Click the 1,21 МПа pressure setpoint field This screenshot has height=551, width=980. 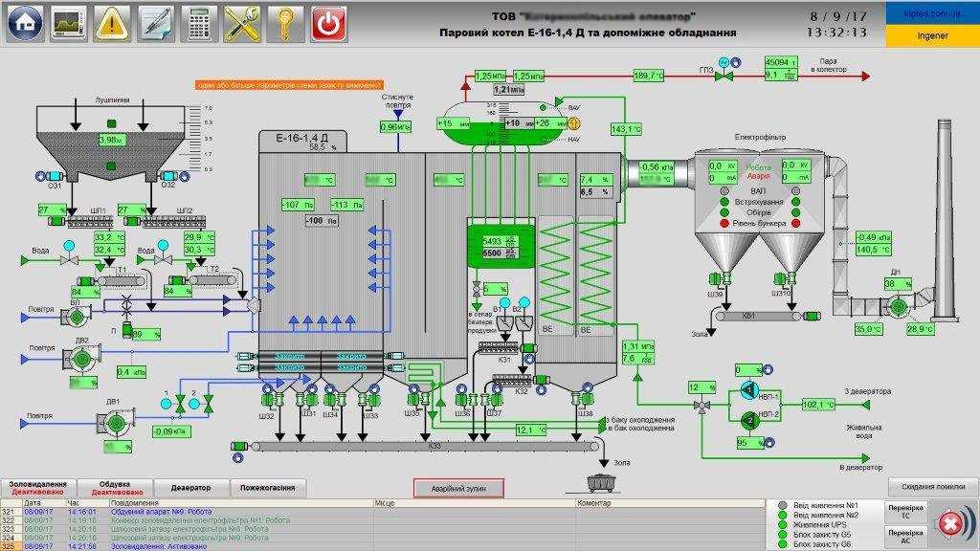[509, 90]
